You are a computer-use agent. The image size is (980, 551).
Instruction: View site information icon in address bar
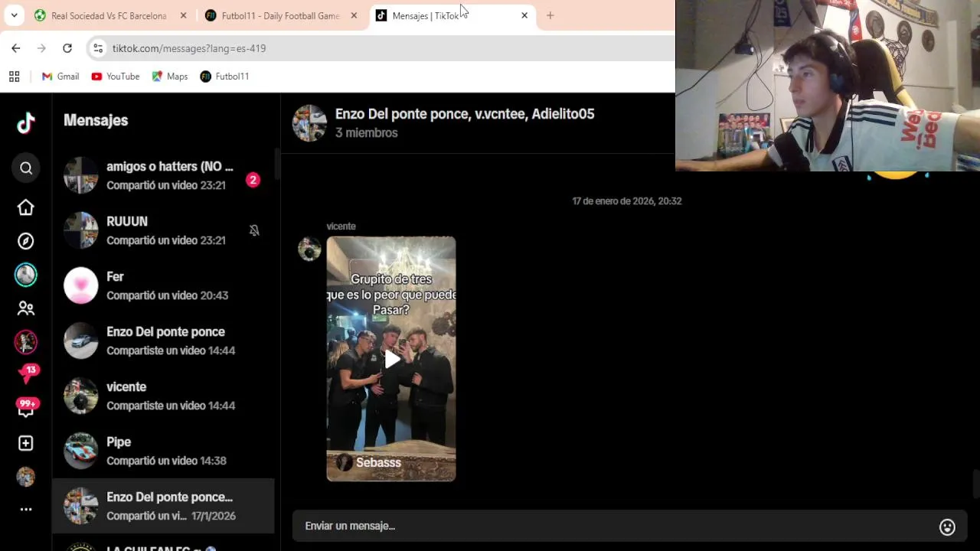coord(98,48)
